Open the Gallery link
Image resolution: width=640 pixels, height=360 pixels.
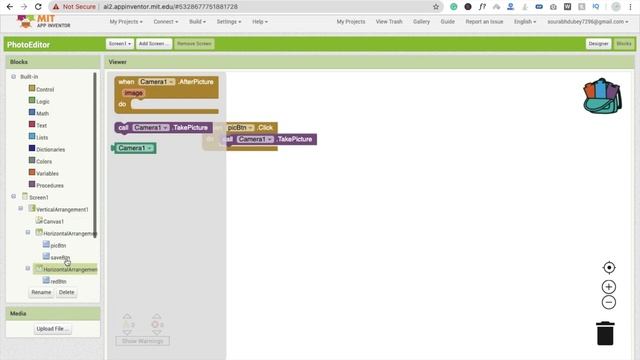click(x=421, y=22)
